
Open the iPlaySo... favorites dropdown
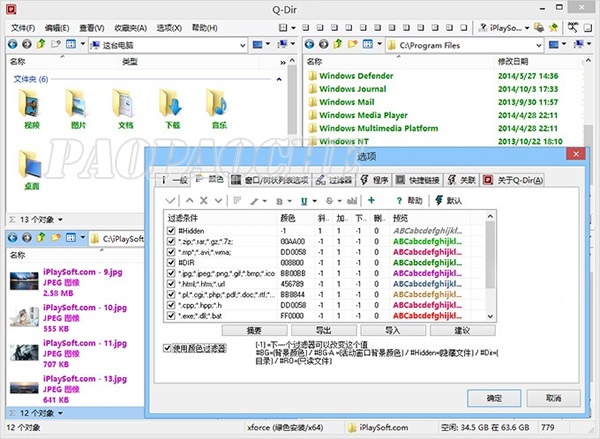[527, 28]
